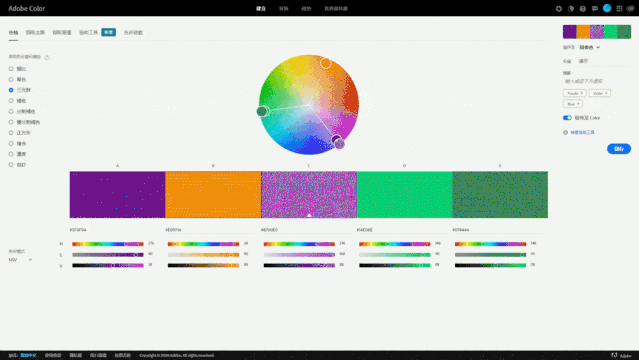
Task: Open the accessibility tools link
Action: [x=582, y=133]
